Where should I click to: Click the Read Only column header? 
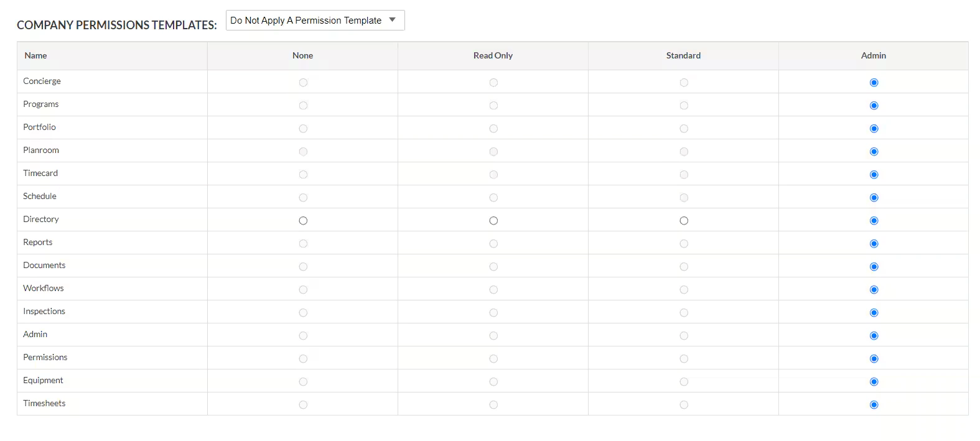(493, 55)
